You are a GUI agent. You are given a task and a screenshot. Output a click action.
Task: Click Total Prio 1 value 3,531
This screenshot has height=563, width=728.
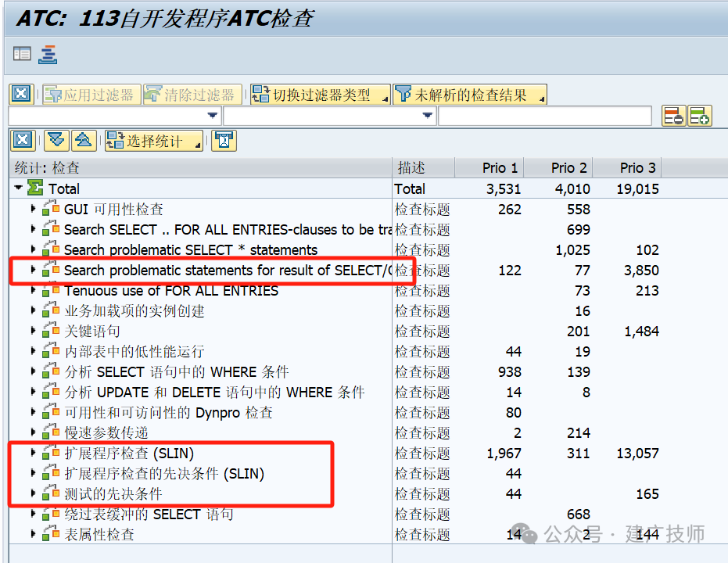point(504,189)
